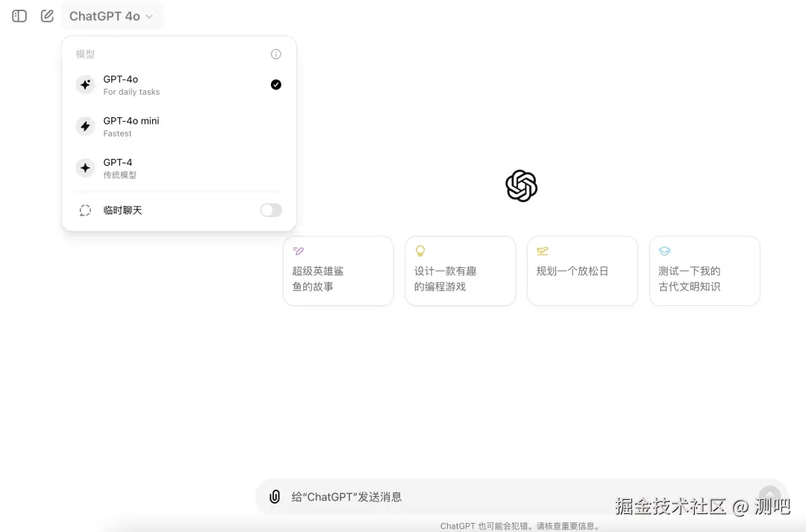Click the pen icon on shark story card
This screenshot has height=532, width=806.
click(298, 251)
